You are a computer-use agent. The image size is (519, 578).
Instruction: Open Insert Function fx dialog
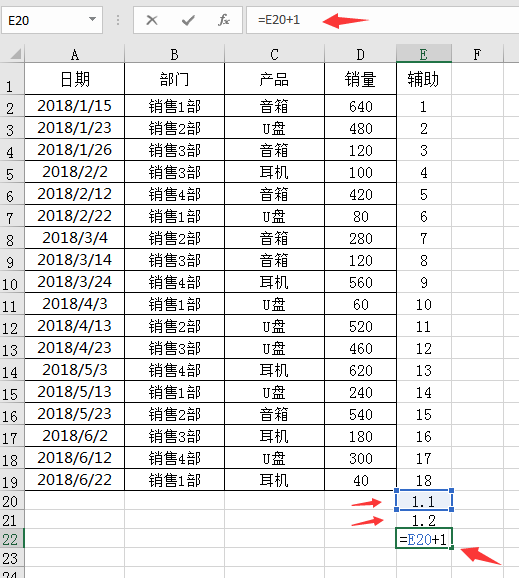coord(224,20)
